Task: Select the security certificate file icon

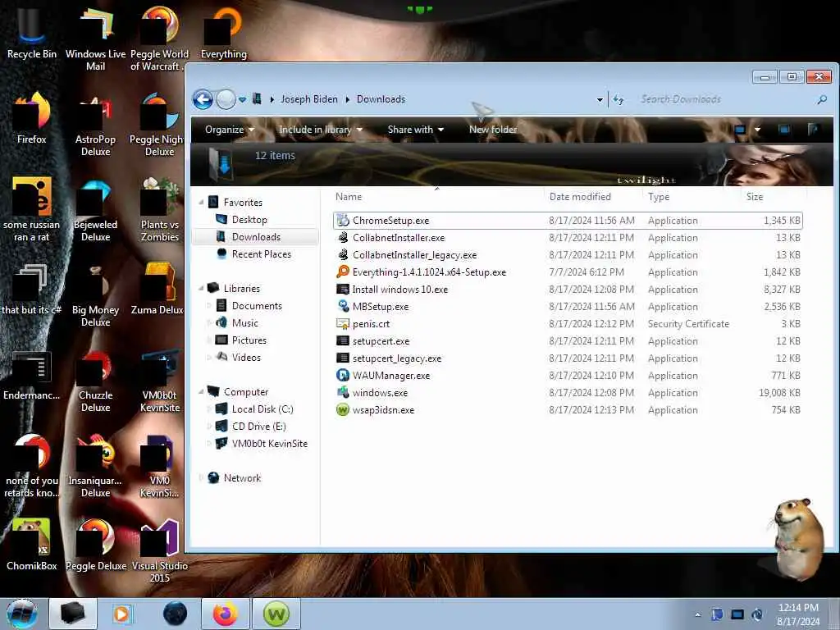Action: [342, 323]
